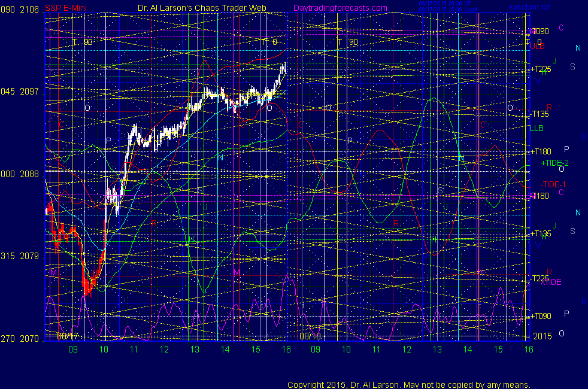Image resolution: width=588 pixels, height=389 pixels.
Task: Click the '-T135' level label
Action: pos(539,114)
